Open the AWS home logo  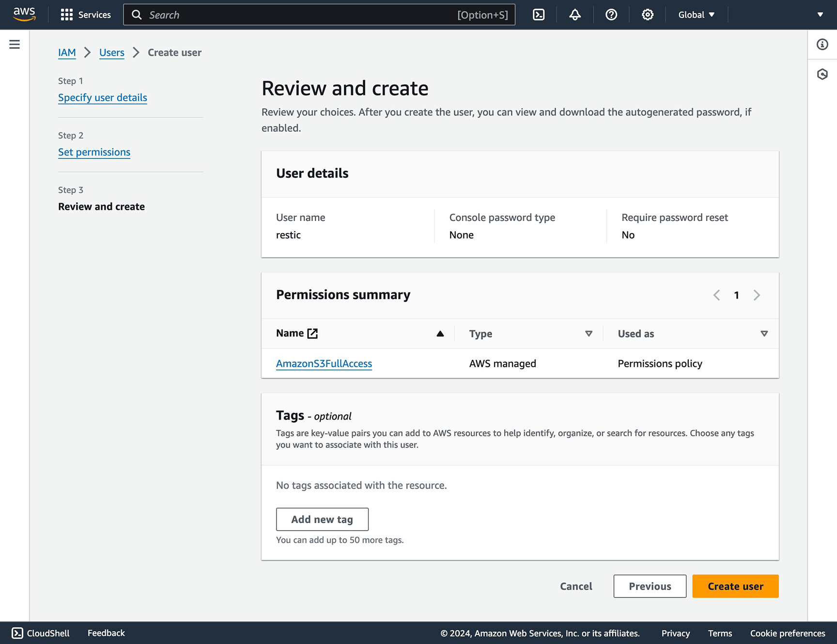[24, 15]
